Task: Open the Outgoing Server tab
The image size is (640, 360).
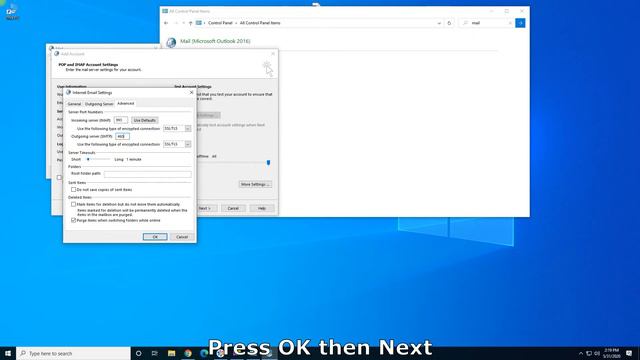Action: point(99,104)
